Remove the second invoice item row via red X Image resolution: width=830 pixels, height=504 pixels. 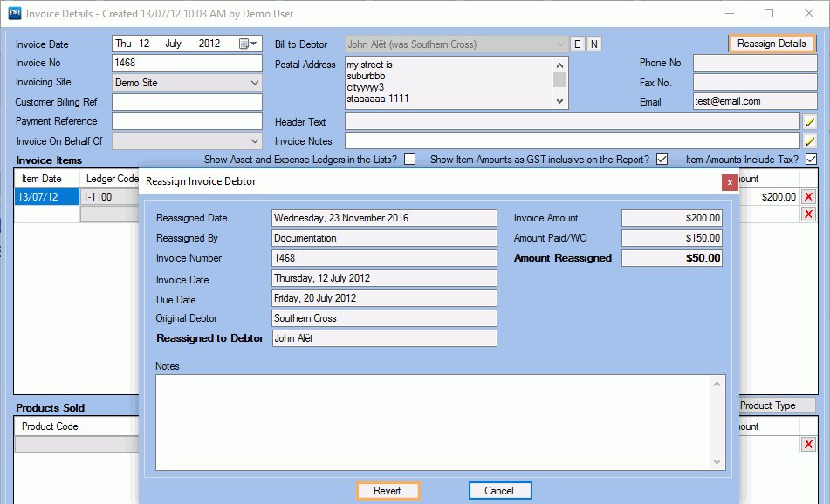[810, 214]
